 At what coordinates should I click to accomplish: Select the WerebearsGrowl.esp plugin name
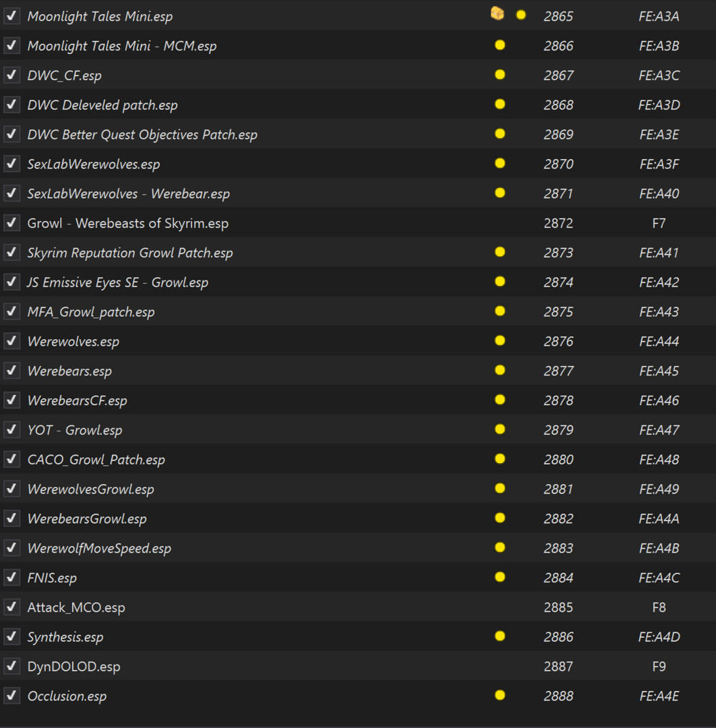pyautogui.click(x=87, y=518)
